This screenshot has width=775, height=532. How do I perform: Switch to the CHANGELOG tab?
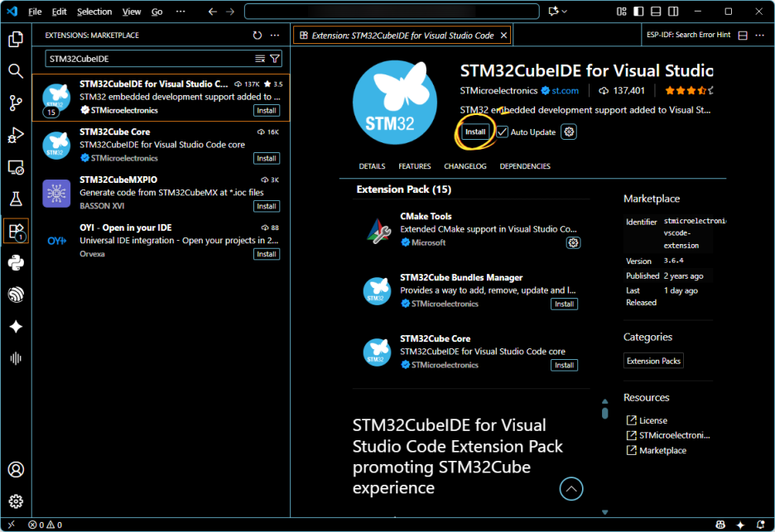[x=465, y=166]
